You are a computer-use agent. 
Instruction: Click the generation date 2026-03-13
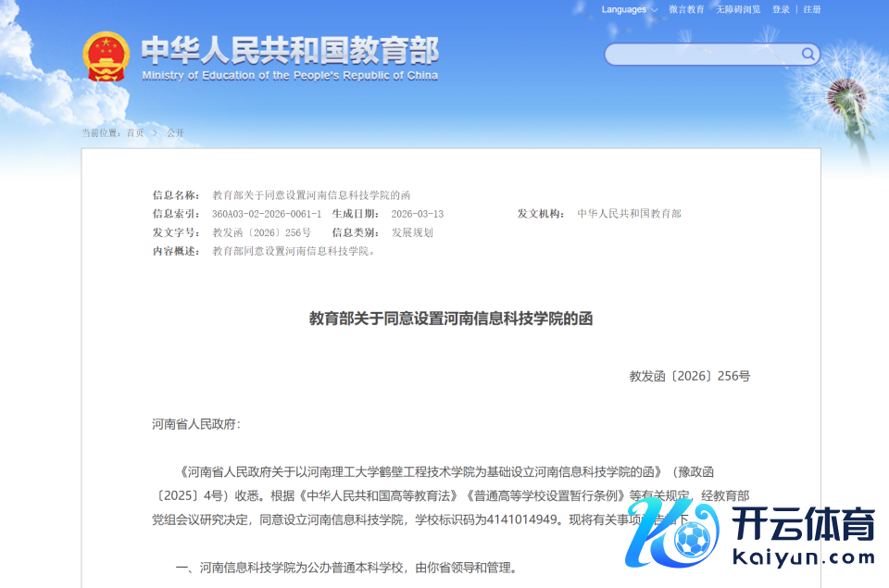[417, 214]
